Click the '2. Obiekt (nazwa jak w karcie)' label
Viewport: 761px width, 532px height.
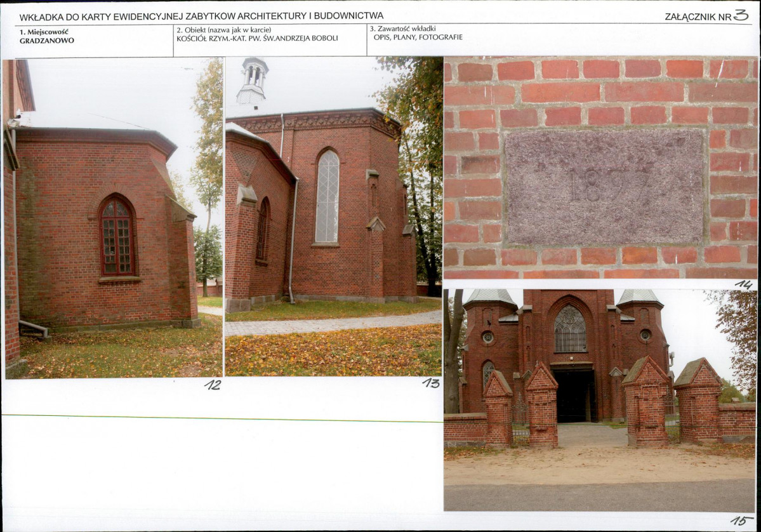click(x=223, y=29)
